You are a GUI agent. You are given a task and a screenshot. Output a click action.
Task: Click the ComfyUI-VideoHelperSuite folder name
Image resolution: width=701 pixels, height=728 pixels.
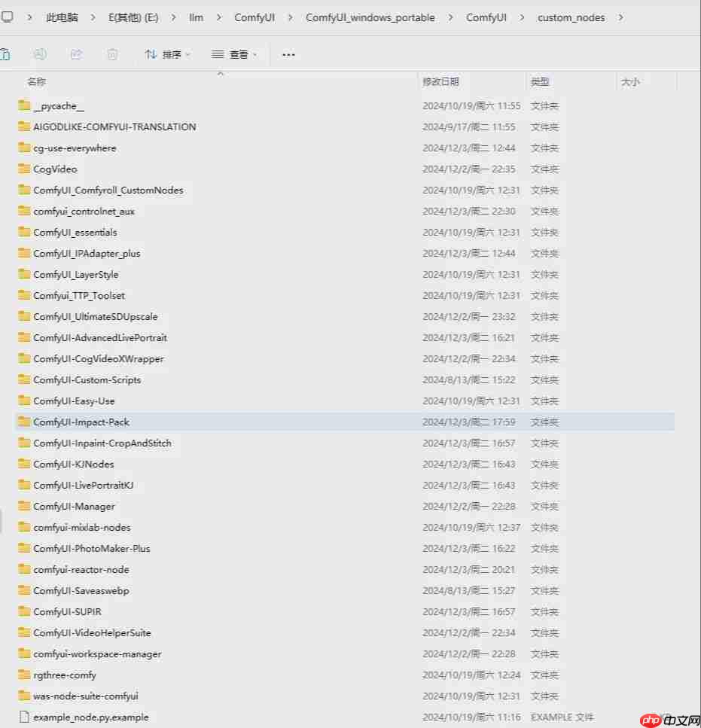coord(92,633)
